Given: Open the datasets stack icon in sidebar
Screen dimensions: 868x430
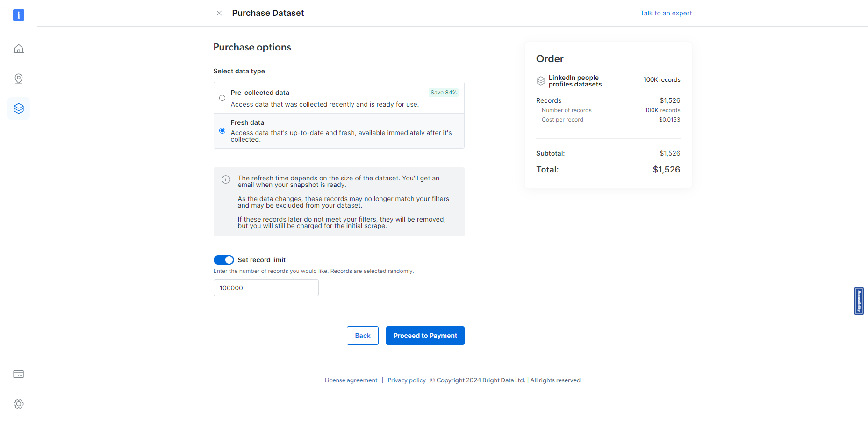Looking at the screenshot, I should tap(19, 108).
